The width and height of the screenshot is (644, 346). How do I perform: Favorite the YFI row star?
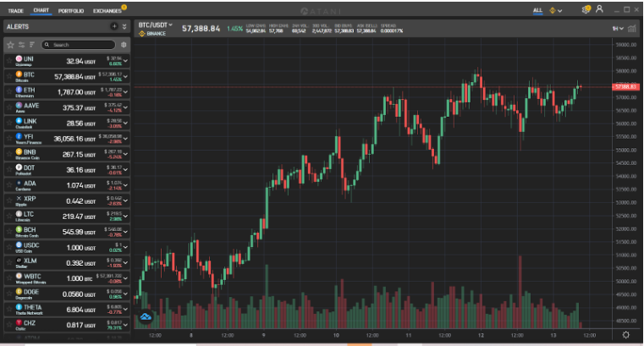(x=9, y=139)
